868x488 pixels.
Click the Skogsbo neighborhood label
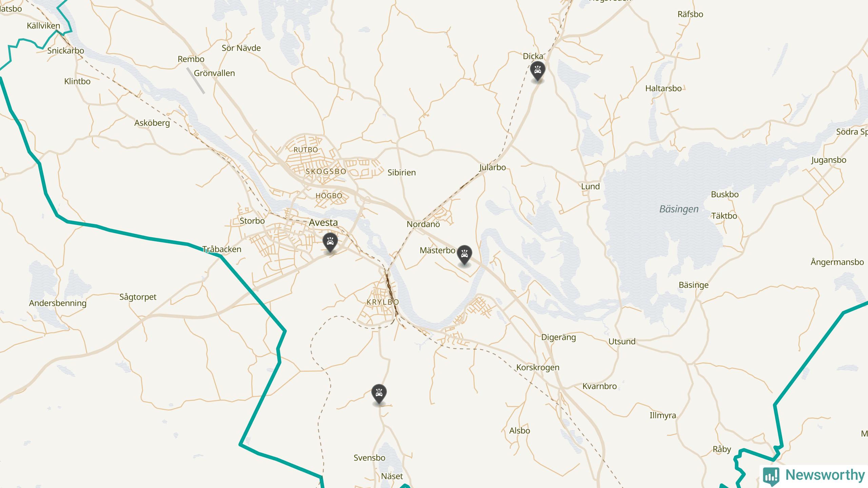326,171
